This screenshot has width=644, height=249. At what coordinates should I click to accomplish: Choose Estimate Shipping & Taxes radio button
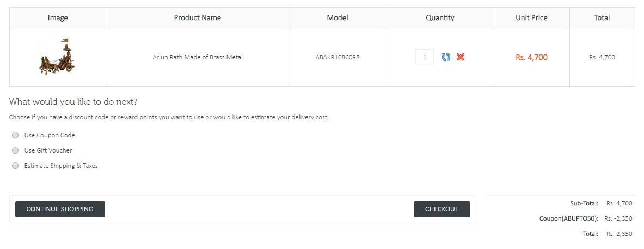[x=15, y=166]
